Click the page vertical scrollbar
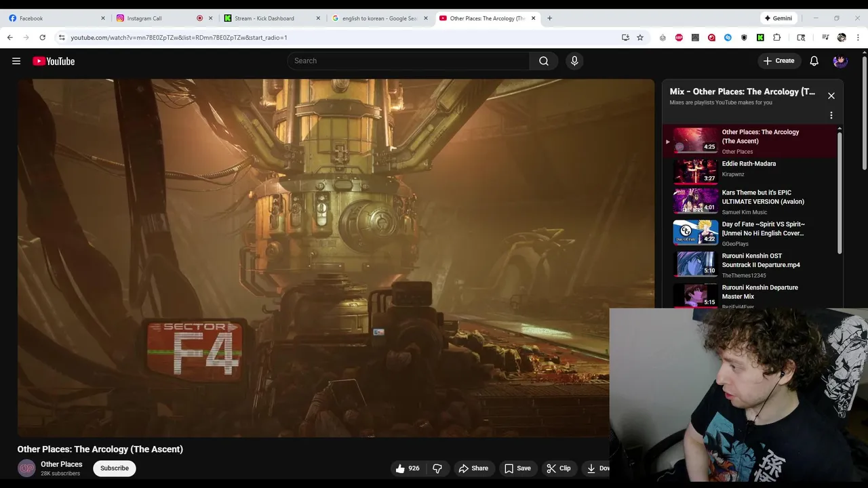868x488 pixels. click(x=864, y=112)
